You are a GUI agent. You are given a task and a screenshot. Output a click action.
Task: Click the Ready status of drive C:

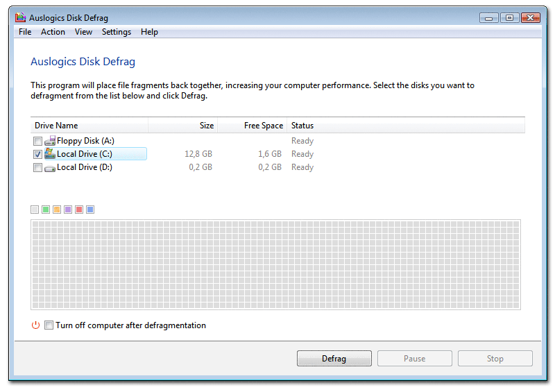(302, 154)
